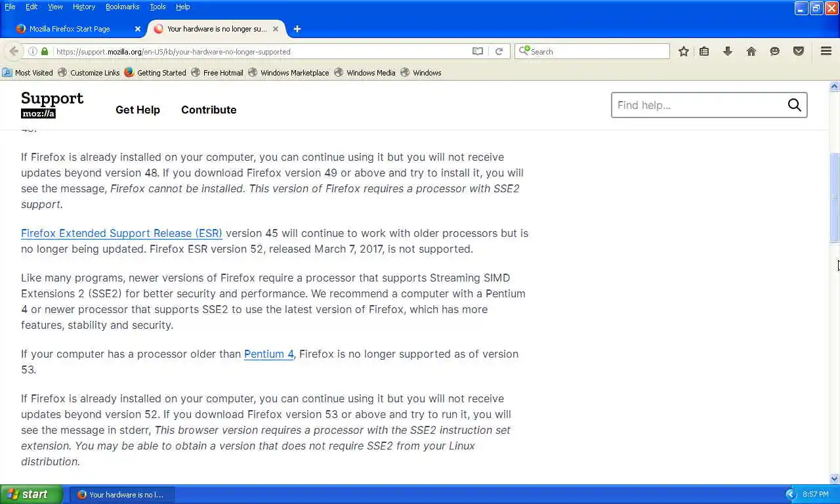Image resolution: width=840 pixels, height=504 pixels.
Task: Open the Contribute navigation link
Action: pos(209,110)
